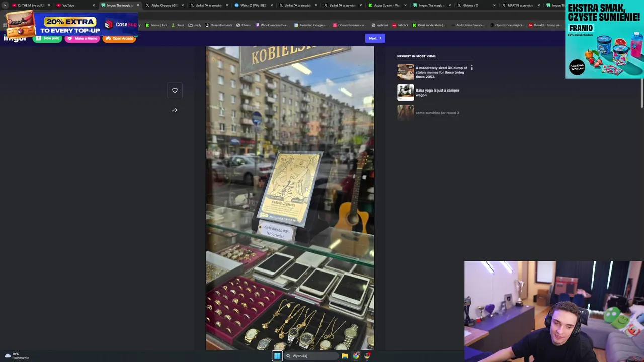This screenshot has width=644, height=362.
Task: Share the post with the arrow icon
Action: click(175, 110)
